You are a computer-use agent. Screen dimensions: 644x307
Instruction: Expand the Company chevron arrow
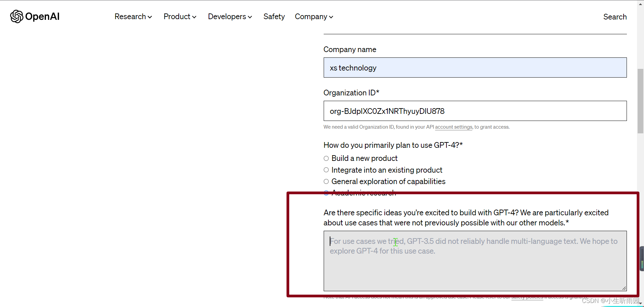tap(331, 17)
